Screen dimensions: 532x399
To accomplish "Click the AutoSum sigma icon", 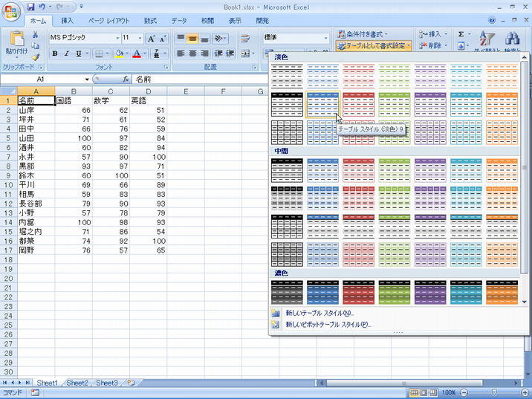I will pyautogui.click(x=461, y=34).
